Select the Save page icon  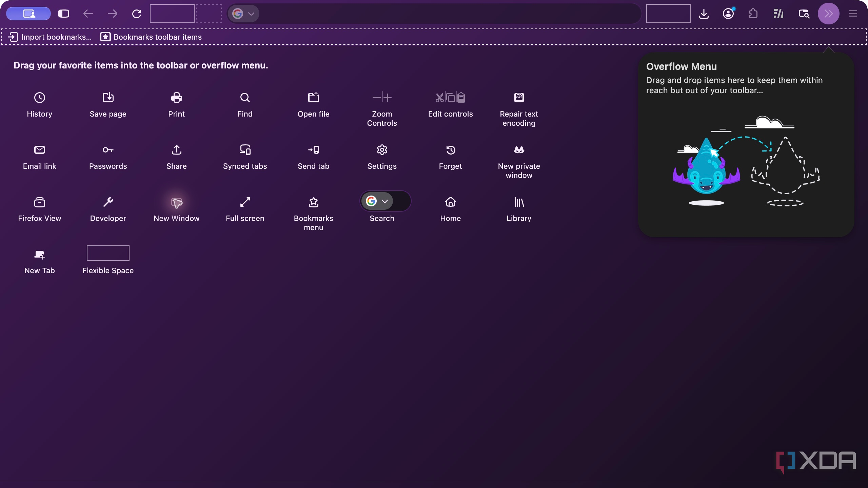[108, 98]
